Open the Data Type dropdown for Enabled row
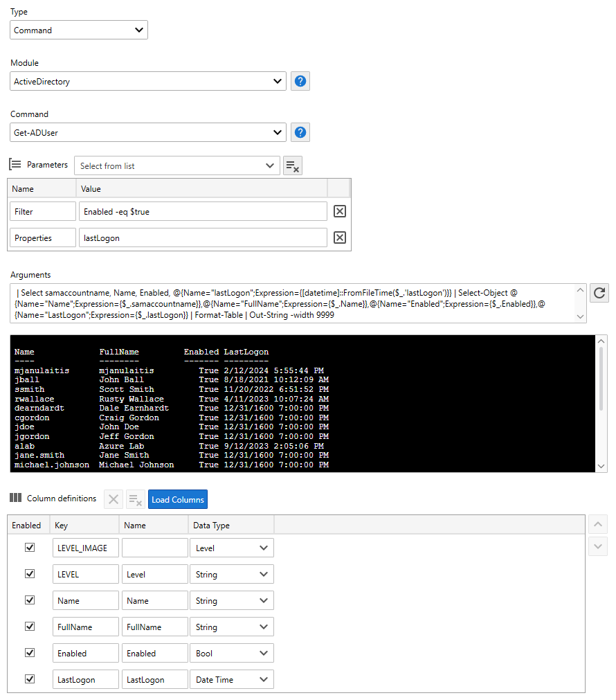The image size is (616, 700). pyautogui.click(x=231, y=653)
